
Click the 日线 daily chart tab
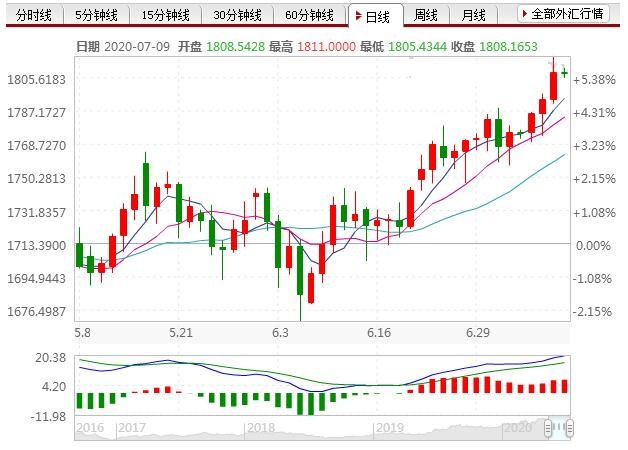click(376, 16)
